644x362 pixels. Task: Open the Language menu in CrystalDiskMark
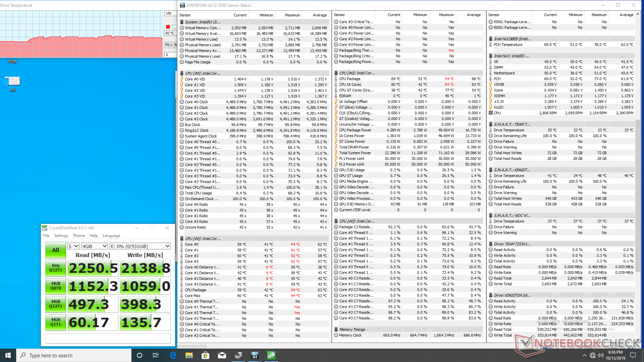click(x=111, y=236)
